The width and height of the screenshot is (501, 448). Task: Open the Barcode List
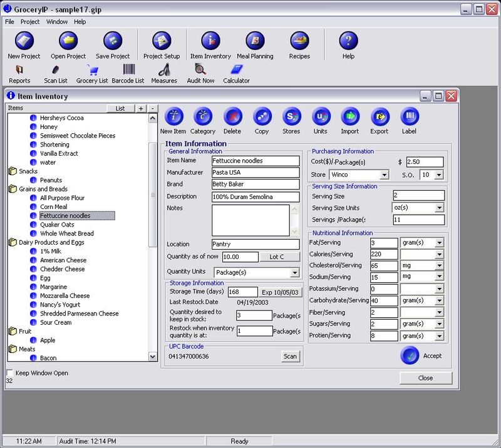(x=128, y=69)
